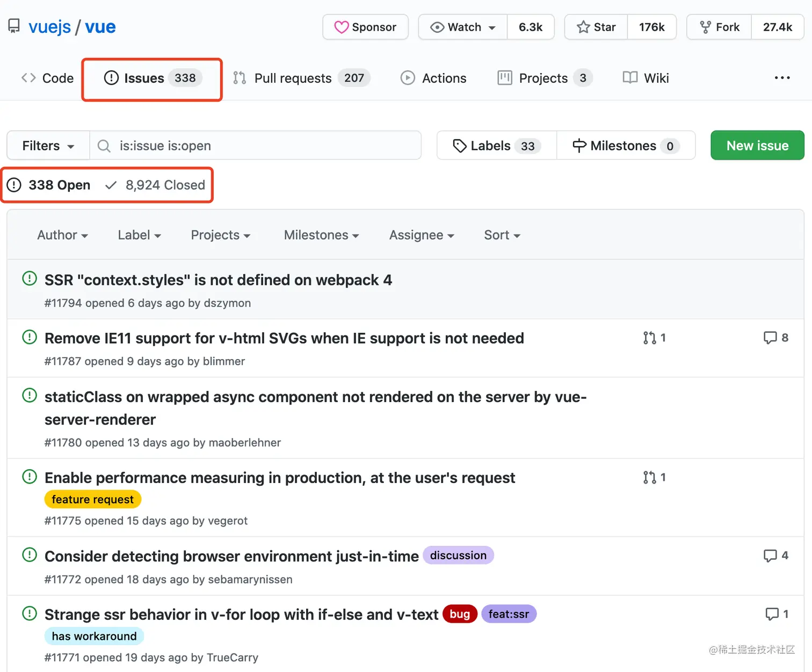Switch to the Issues tab
Screen dimensions: 812x672
point(153,78)
